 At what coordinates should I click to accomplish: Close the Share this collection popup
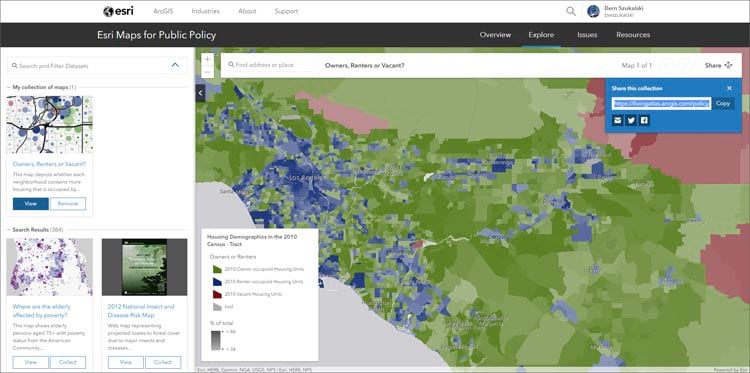[729, 88]
